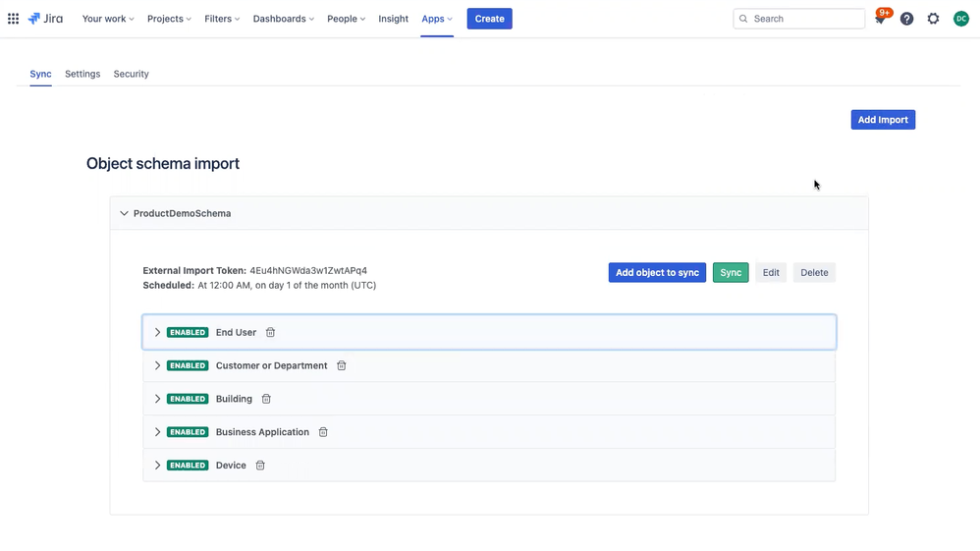Viewport: 980px width, 551px height.
Task: Open the Dashboards dropdown menu
Action: (283, 19)
